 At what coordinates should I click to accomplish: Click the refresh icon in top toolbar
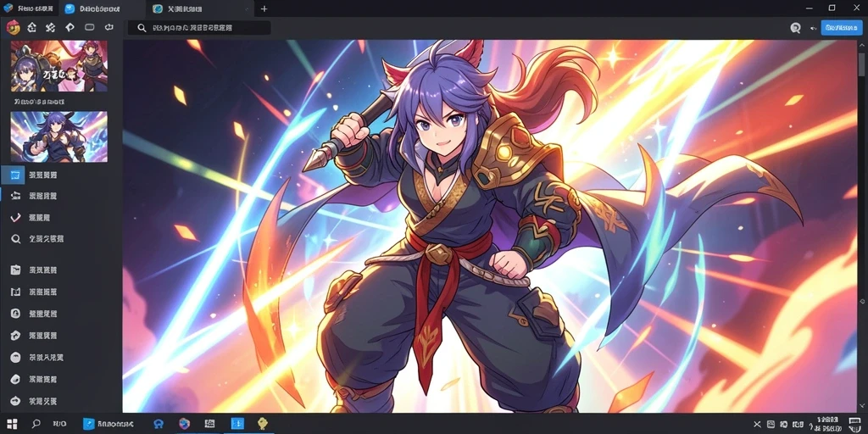tap(109, 27)
